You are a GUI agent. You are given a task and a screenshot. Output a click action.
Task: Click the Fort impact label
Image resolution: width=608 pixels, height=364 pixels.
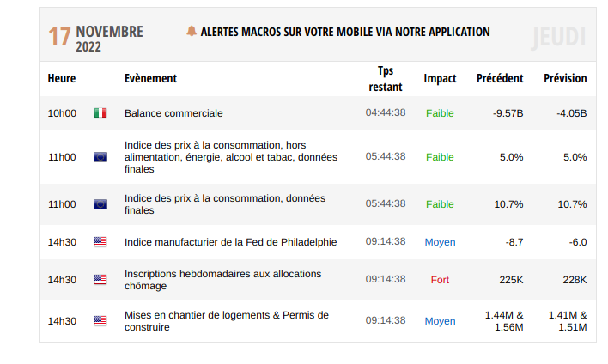coord(440,280)
